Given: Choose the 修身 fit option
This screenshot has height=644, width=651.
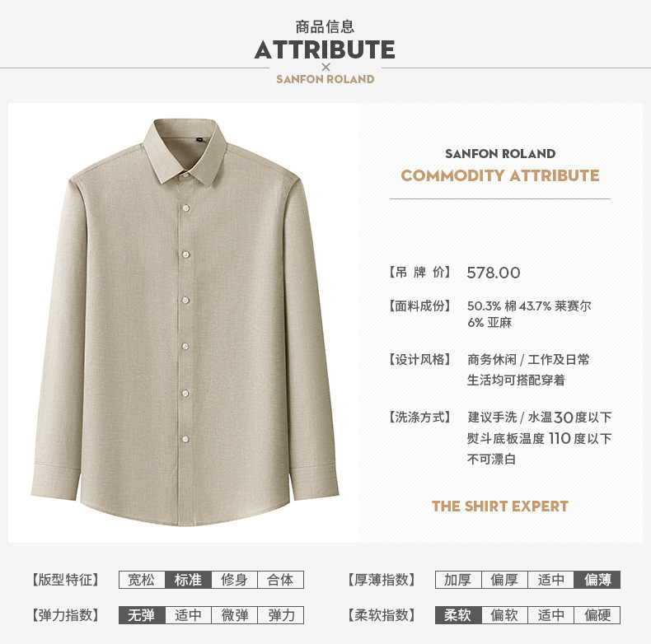Looking at the screenshot, I should [234, 580].
